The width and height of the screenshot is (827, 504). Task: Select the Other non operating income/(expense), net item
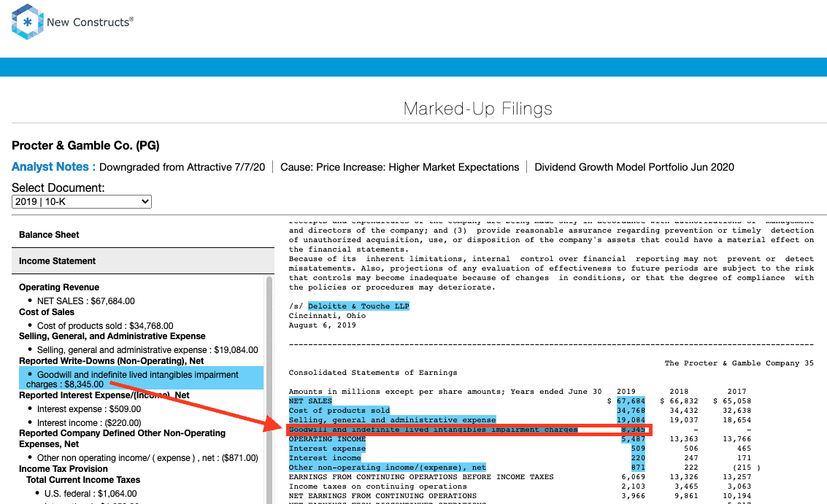147,457
